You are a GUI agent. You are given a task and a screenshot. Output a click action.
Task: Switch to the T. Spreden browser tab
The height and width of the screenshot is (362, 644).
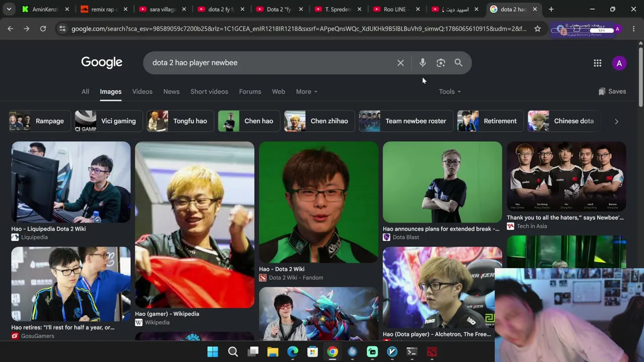tap(338, 9)
